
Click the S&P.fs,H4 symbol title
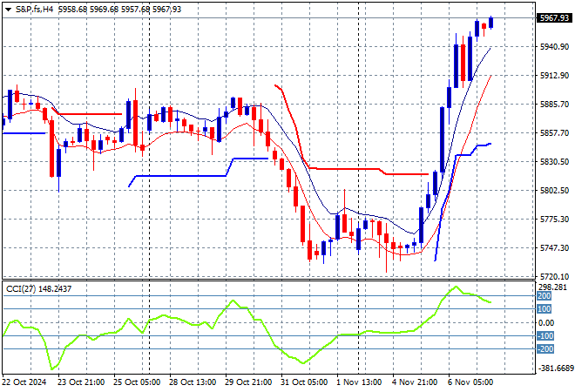tap(34, 8)
